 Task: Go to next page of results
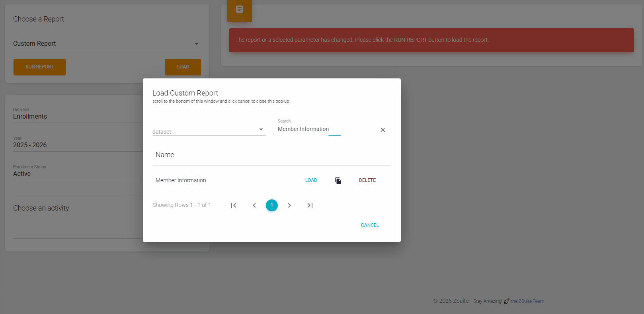point(289,205)
